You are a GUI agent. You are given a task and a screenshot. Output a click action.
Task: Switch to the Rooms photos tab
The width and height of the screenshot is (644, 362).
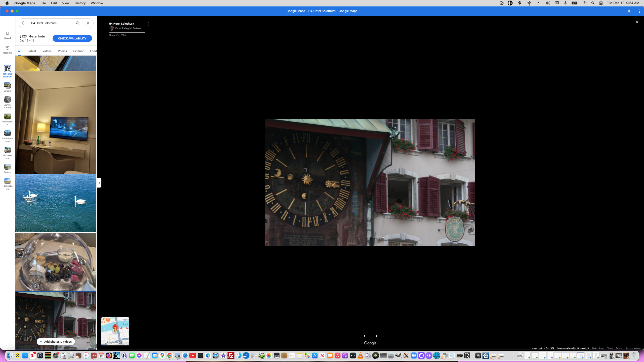pyautogui.click(x=62, y=51)
